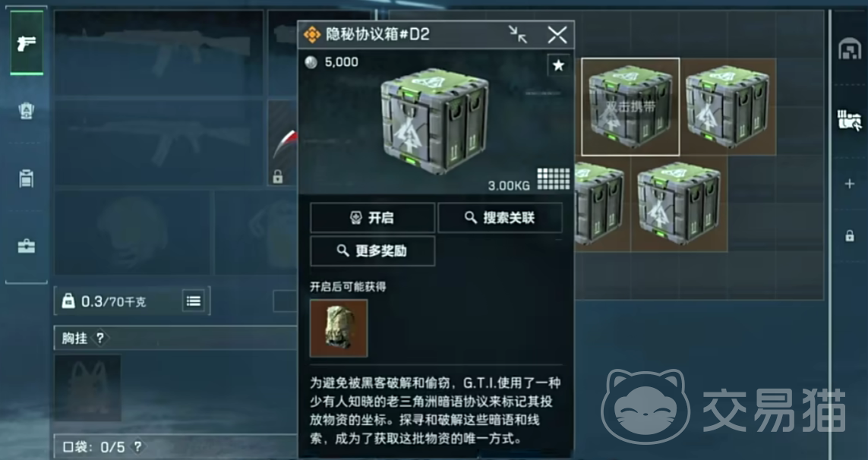Click the locked slot padlock on right
This screenshot has height=460, width=868.
(x=850, y=236)
